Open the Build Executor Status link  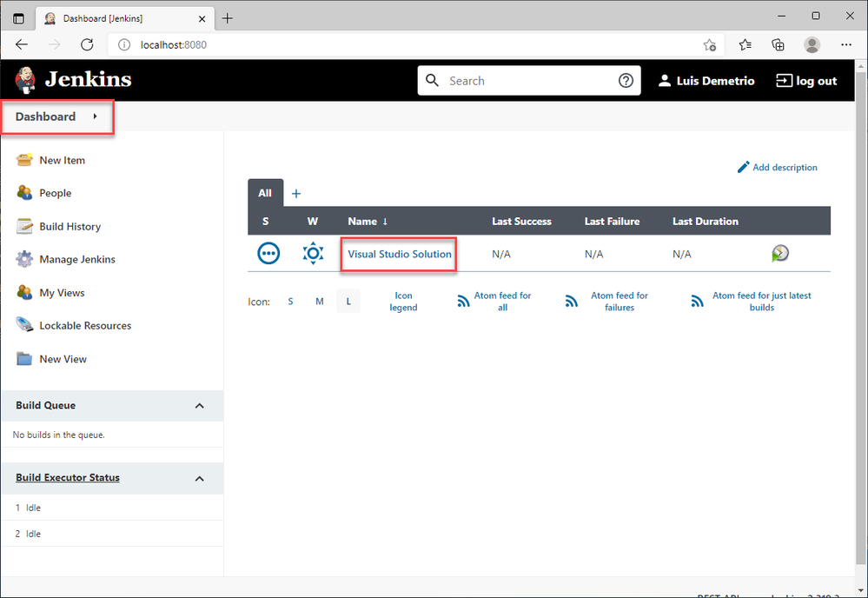point(68,477)
